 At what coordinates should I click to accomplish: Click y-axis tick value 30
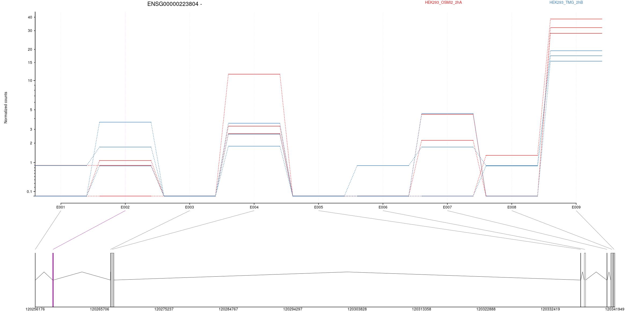pos(30,31)
